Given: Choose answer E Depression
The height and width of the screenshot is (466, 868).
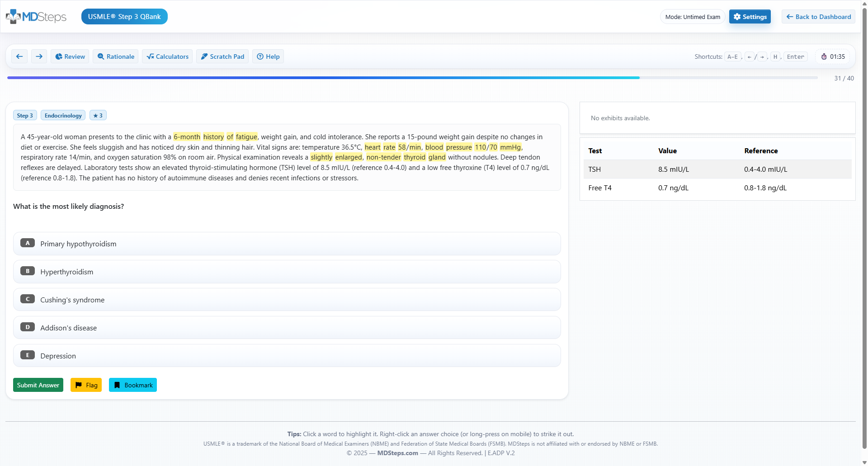Looking at the screenshot, I should tap(287, 356).
